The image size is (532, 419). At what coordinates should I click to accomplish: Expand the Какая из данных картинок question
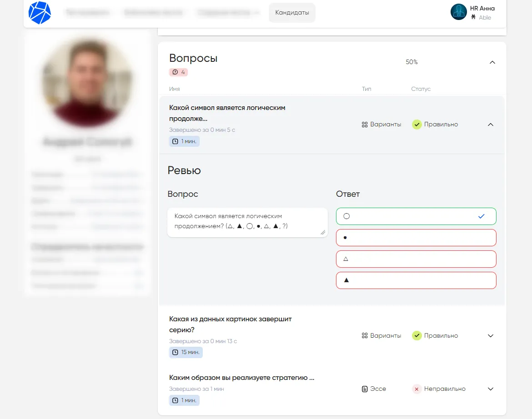tap(490, 336)
